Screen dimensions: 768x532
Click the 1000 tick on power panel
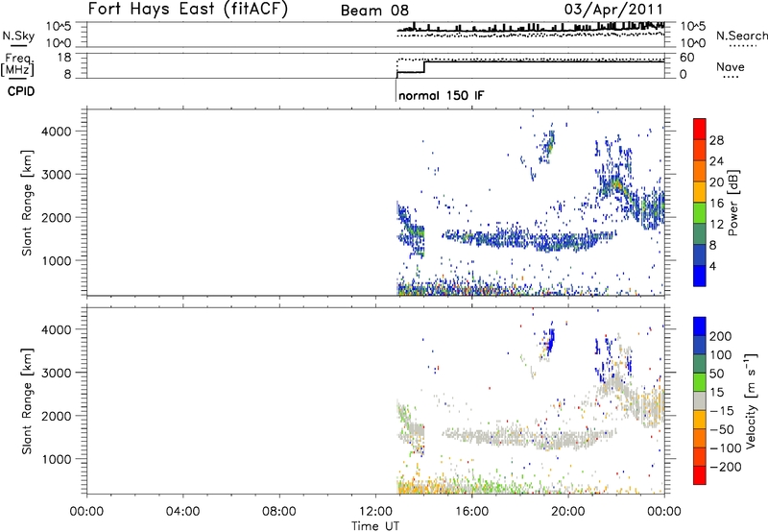pos(57,260)
